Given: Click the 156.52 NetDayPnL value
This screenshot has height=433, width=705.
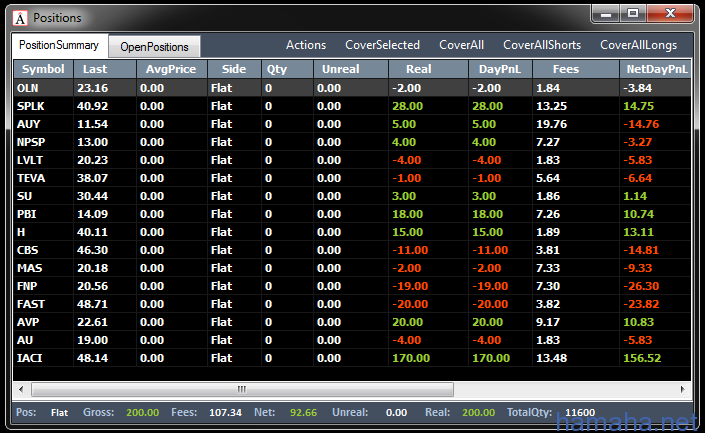Looking at the screenshot, I should click(642, 358).
